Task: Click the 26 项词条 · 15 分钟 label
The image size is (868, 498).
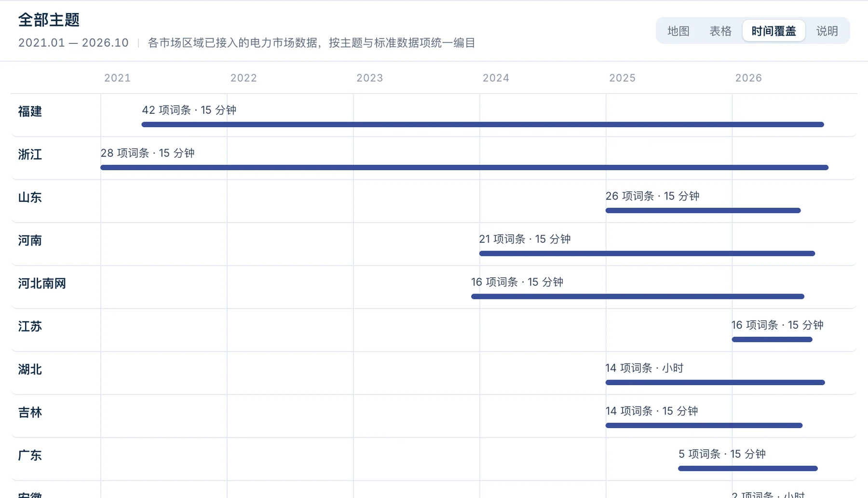Action: [652, 196]
